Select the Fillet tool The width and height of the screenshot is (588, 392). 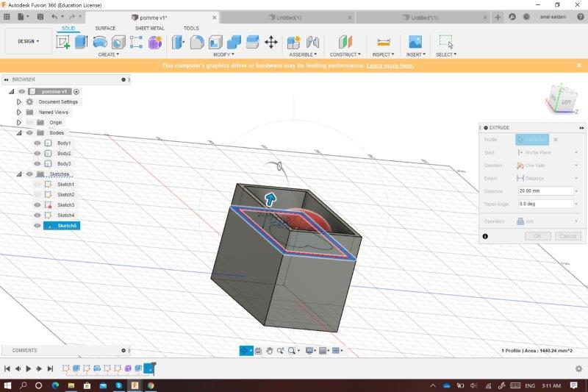[197, 42]
